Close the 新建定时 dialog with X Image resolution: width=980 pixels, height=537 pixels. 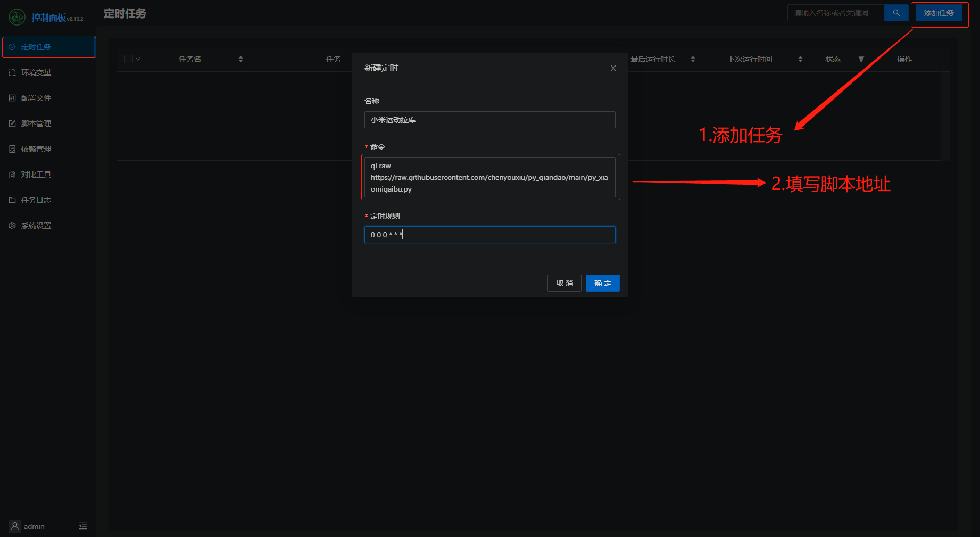coord(613,68)
